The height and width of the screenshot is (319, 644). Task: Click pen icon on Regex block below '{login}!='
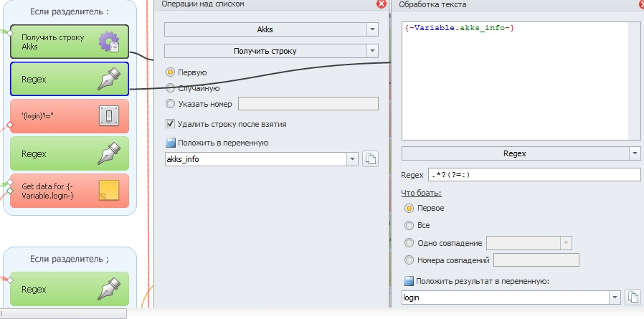109,153
